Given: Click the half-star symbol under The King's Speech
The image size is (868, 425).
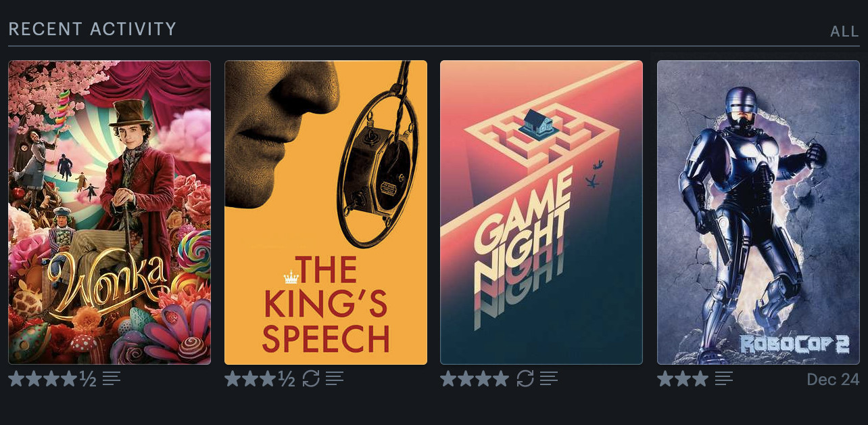Looking at the screenshot, I should (287, 379).
